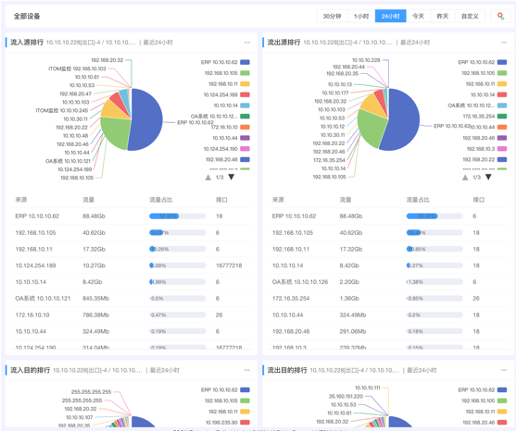
Task: Toggle 172.16.10.10 legend in 流入源排行
Action: pyautogui.click(x=230, y=127)
